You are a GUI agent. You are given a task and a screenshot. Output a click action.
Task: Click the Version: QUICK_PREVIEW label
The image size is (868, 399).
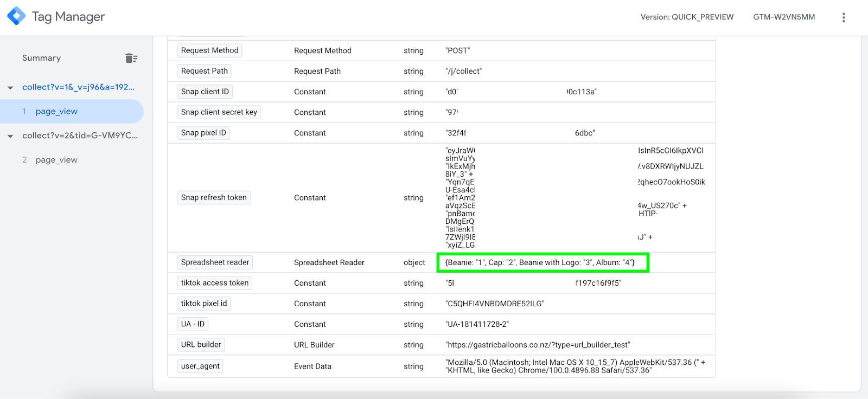click(x=687, y=17)
